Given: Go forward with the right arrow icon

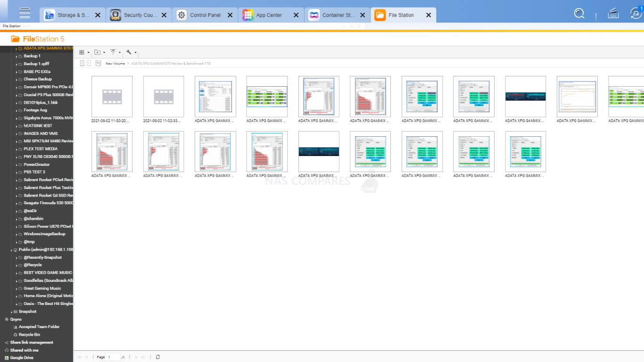Looking at the screenshot, I should (x=89, y=63).
